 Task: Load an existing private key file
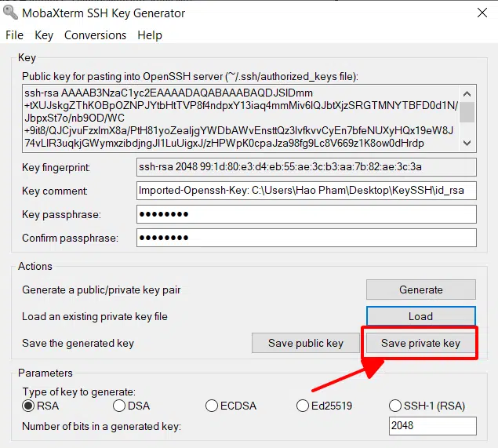pos(420,316)
